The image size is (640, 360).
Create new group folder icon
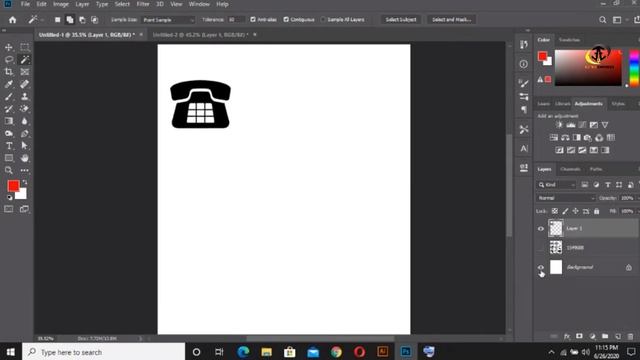point(605,336)
